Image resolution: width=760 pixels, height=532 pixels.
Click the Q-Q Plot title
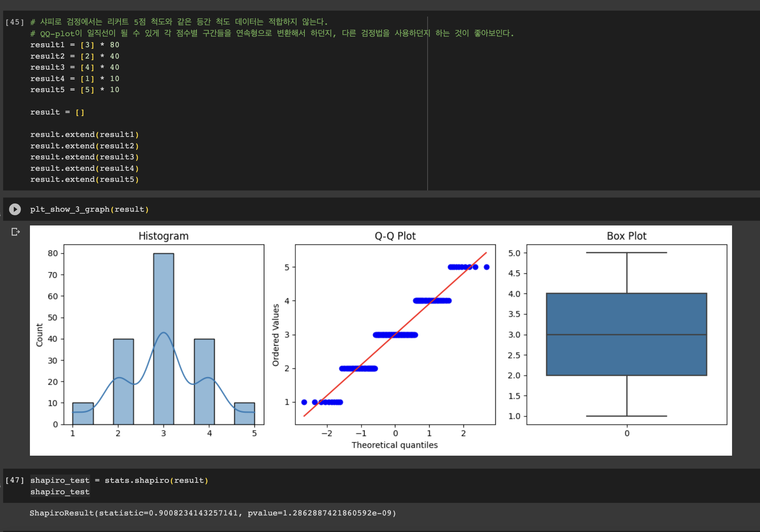click(x=395, y=236)
